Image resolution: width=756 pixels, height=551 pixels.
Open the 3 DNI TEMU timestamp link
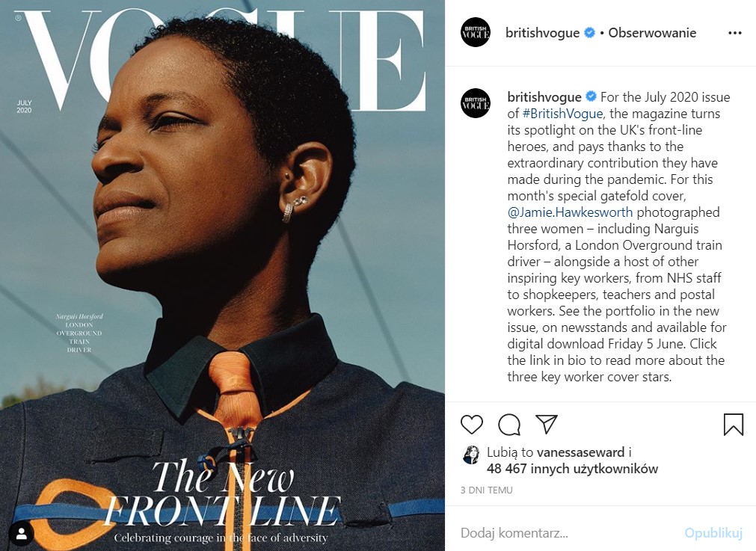487,490
